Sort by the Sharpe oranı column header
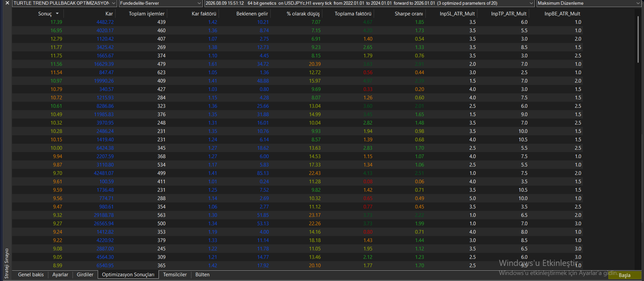Viewport: 644px width, 281px height. [409, 14]
